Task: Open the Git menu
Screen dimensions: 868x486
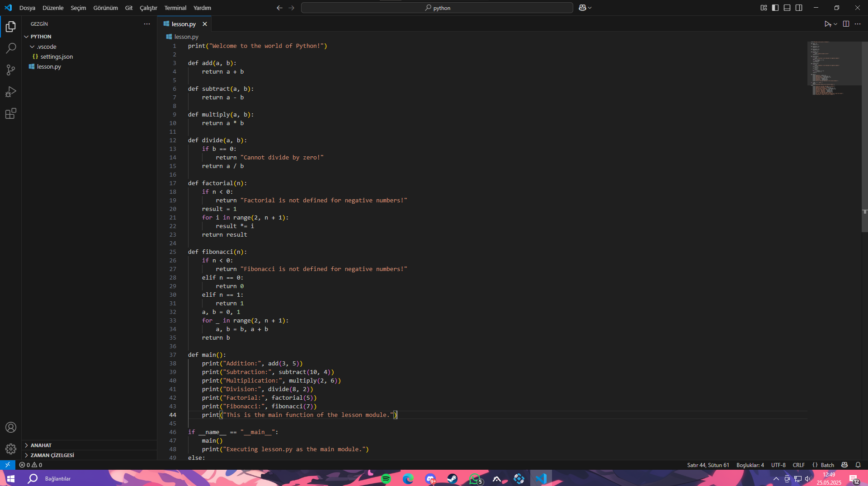Action: point(129,8)
